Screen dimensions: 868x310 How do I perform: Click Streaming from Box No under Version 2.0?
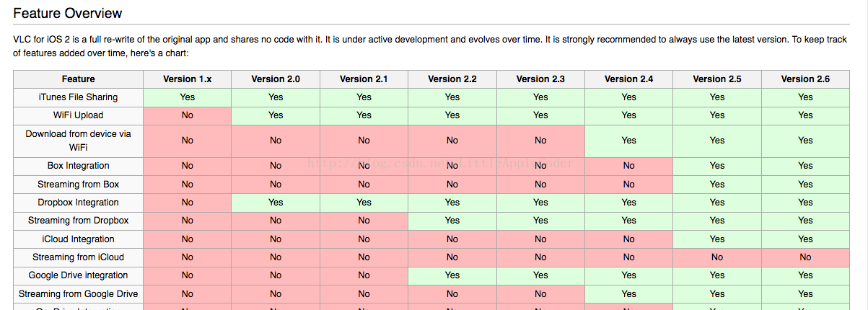tap(276, 184)
